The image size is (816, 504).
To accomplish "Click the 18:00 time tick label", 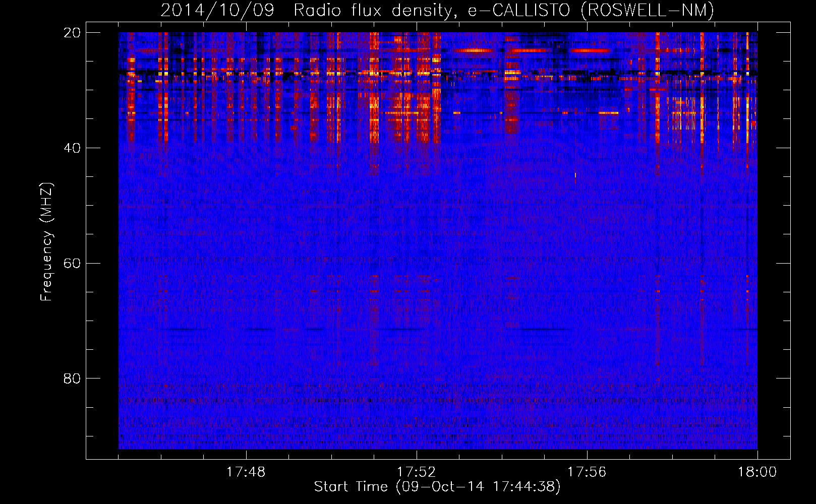I will tap(757, 472).
